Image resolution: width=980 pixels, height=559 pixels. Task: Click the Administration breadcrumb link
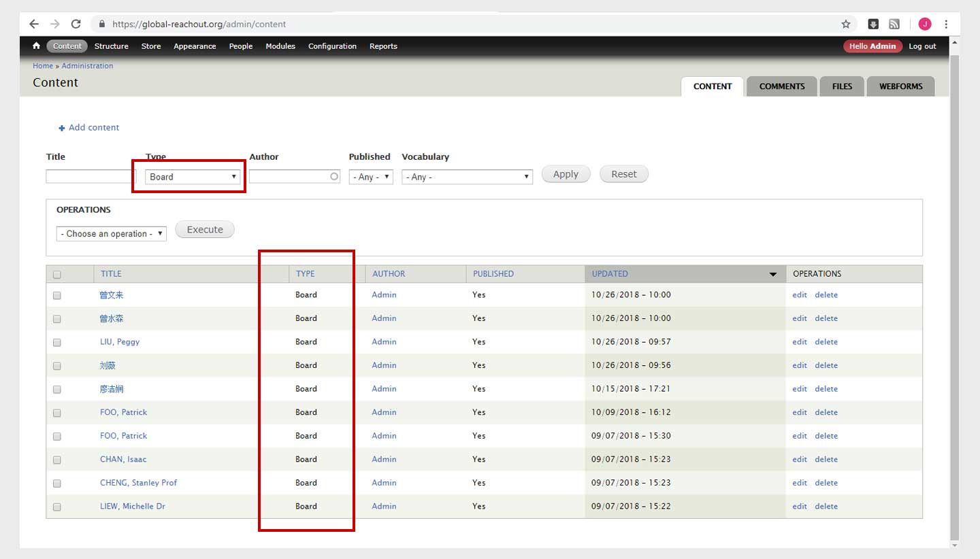click(87, 66)
